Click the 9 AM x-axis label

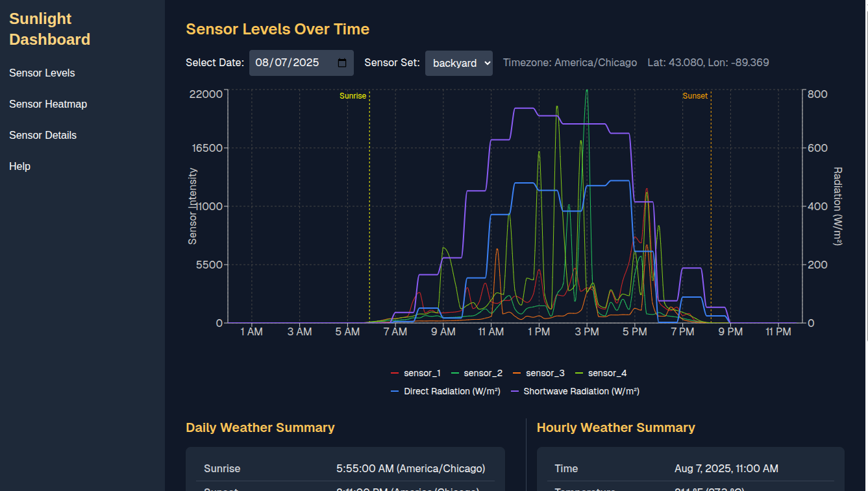(443, 332)
